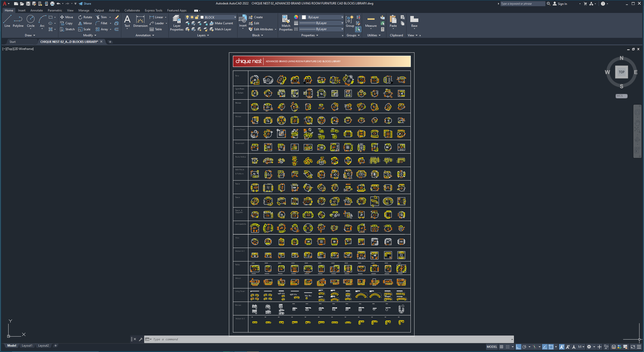Toggle grid display in the status bar
Image resolution: width=644 pixels, height=352 pixels.
click(x=501, y=346)
